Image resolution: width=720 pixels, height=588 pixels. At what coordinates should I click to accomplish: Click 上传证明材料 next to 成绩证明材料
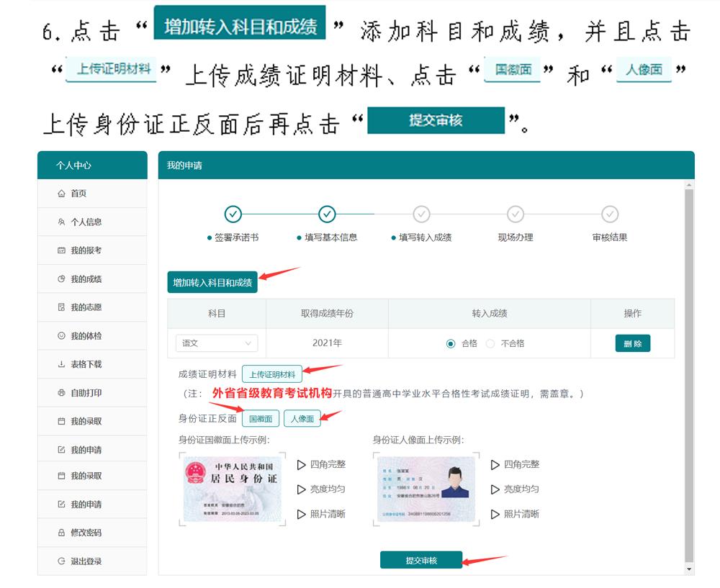coord(272,374)
